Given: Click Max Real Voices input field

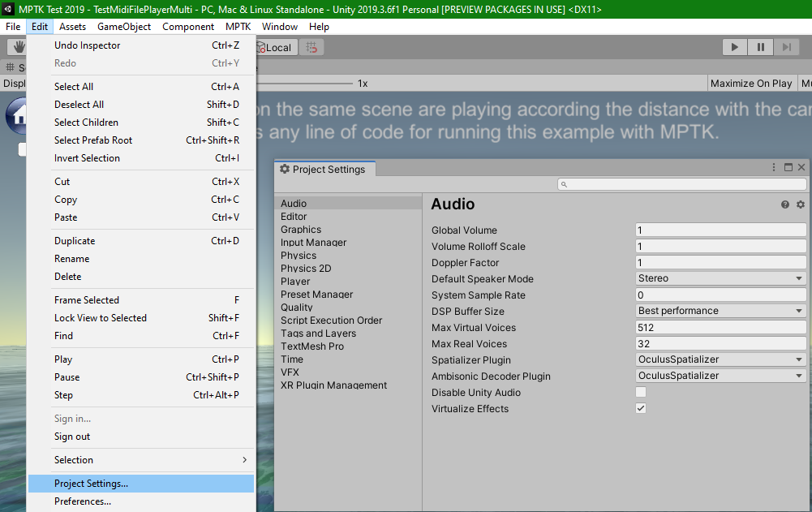Looking at the screenshot, I should click(x=720, y=343).
